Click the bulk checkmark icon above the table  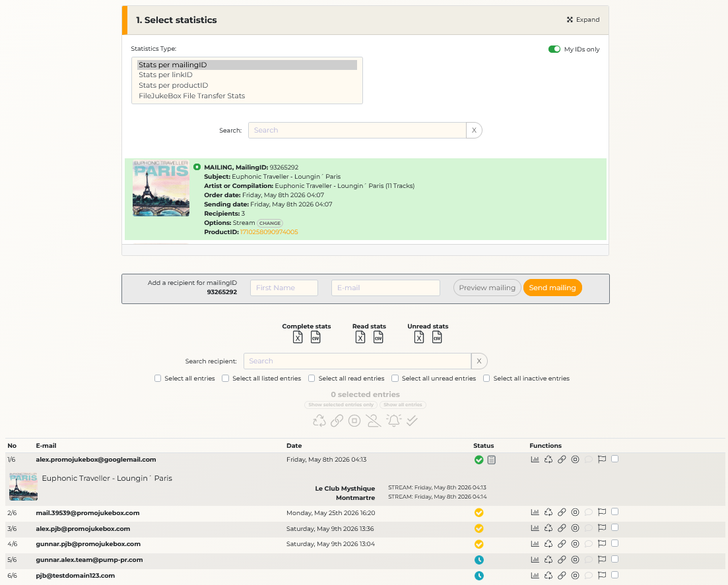click(x=412, y=421)
